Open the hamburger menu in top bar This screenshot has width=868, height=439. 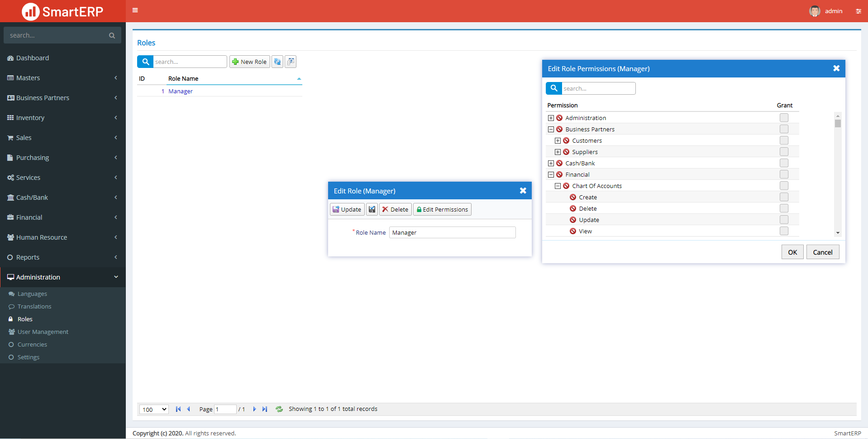(x=135, y=10)
